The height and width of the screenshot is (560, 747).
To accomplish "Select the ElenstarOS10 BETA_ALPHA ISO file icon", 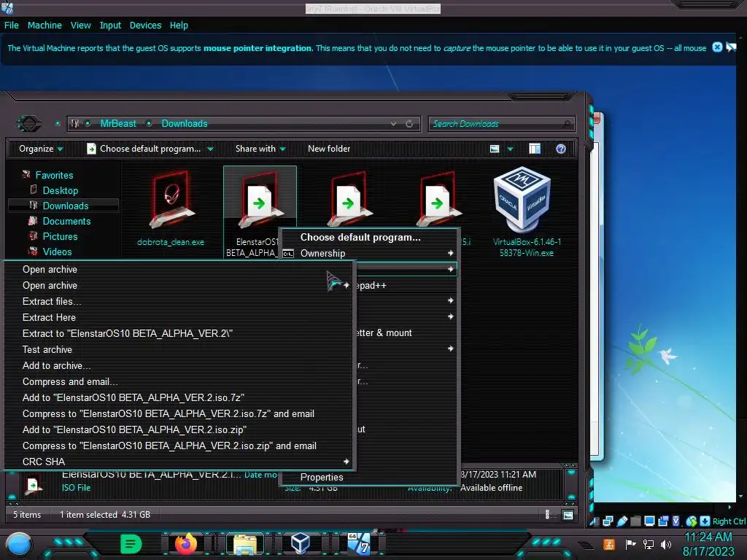I will (x=260, y=201).
